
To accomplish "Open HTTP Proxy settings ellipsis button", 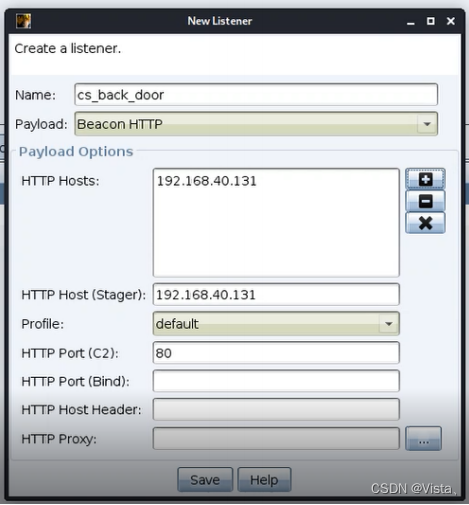I will click(423, 438).
